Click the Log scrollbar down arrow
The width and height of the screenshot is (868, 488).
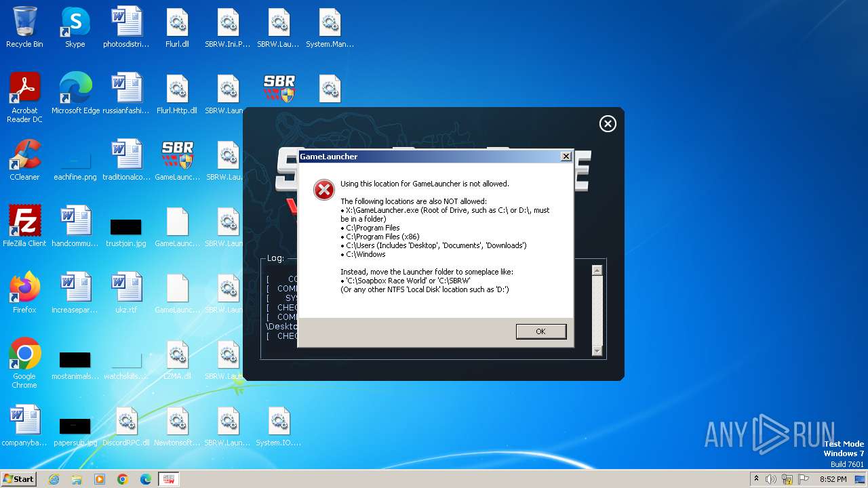(597, 350)
